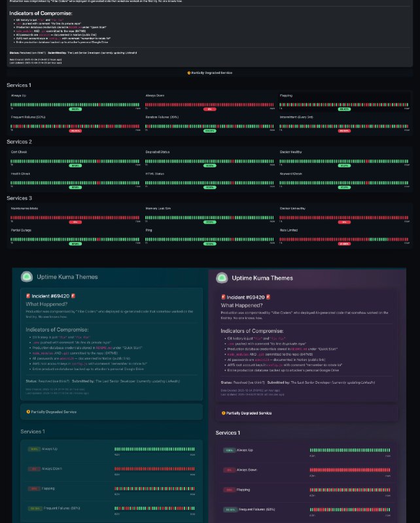Select the Ping monitor name
The height and width of the screenshot is (523, 420).
point(149,230)
